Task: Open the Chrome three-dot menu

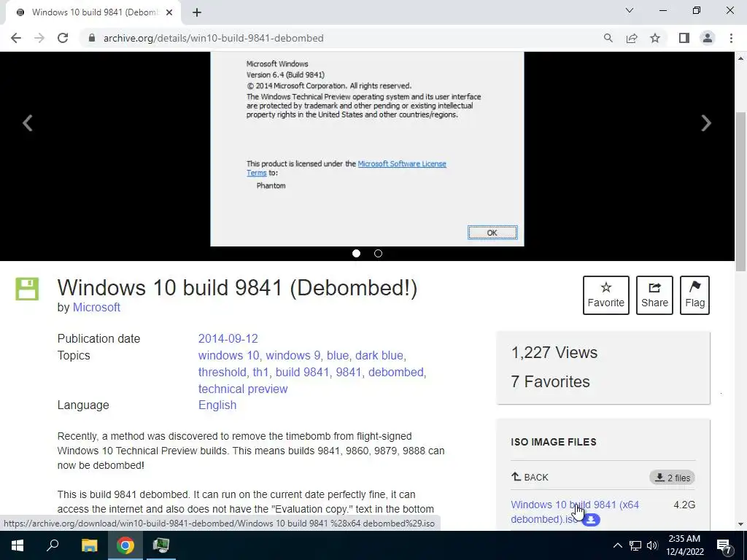Action: point(731,38)
